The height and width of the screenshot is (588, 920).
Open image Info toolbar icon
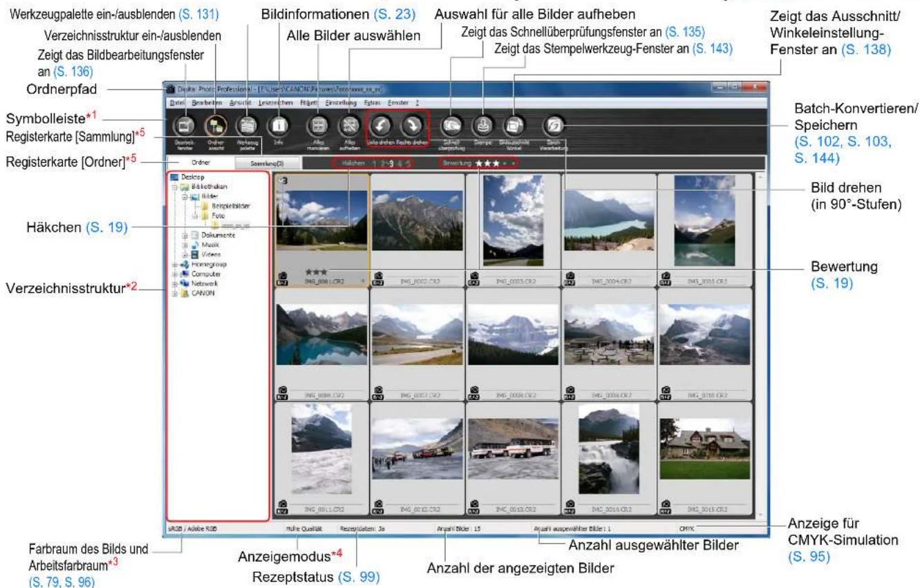pos(279,126)
